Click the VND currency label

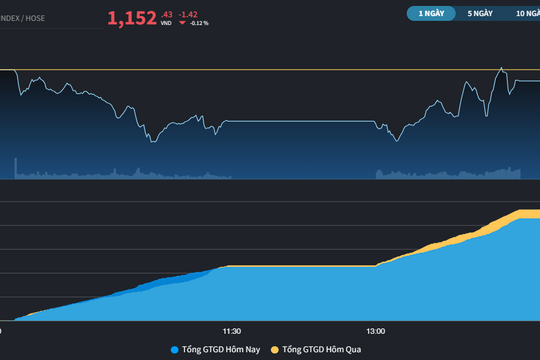pyautogui.click(x=166, y=23)
